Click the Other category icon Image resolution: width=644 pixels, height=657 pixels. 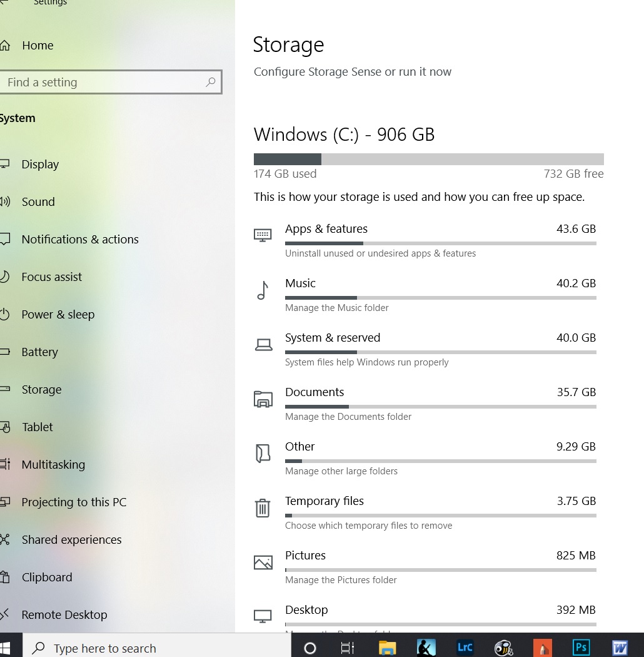(263, 454)
